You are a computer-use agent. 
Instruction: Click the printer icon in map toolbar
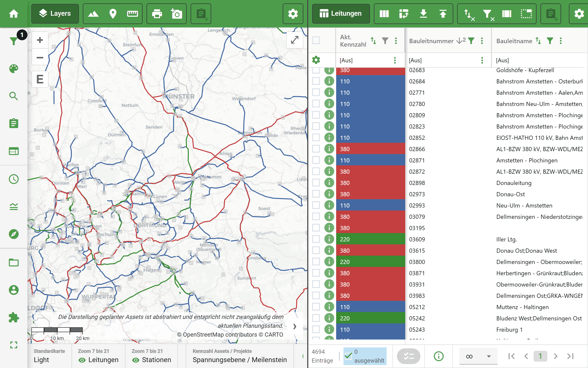point(157,14)
